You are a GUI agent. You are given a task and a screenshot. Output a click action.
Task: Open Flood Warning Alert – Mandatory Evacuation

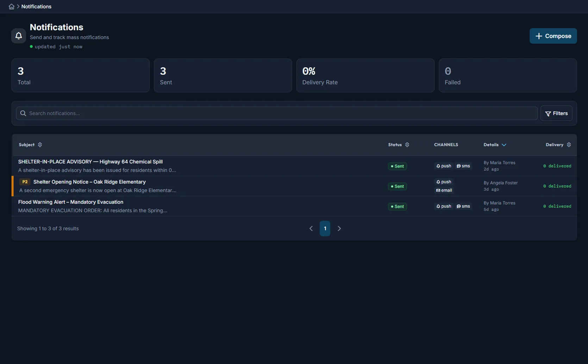click(70, 202)
